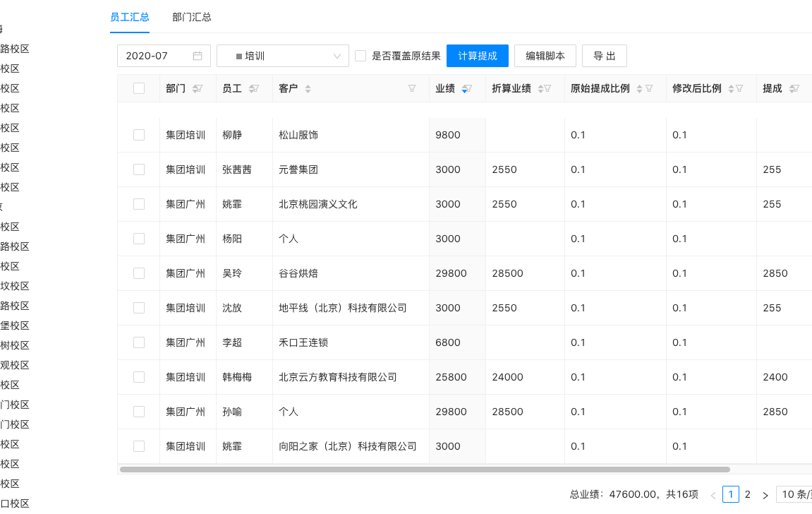Click the employee name 杨阳

pos(232,239)
